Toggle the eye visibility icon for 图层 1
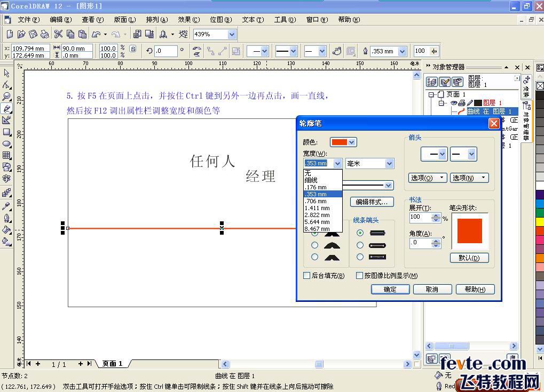This screenshot has height=392, width=544. click(x=454, y=103)
